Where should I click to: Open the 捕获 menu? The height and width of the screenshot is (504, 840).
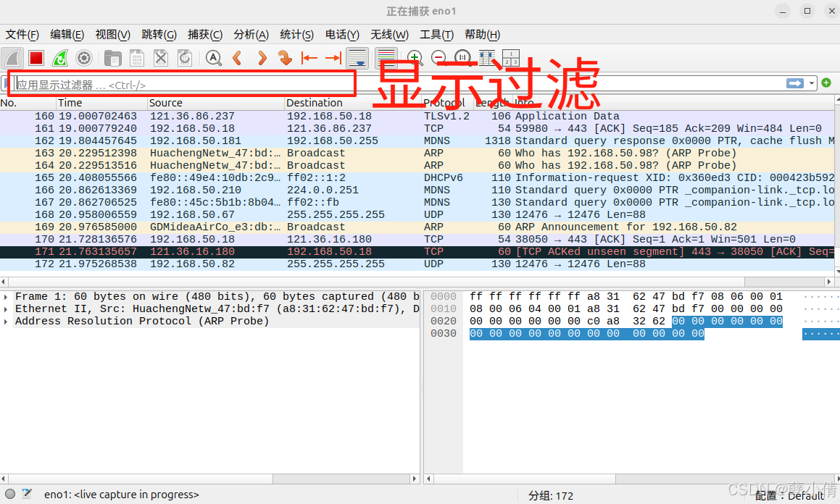[205, 34]
